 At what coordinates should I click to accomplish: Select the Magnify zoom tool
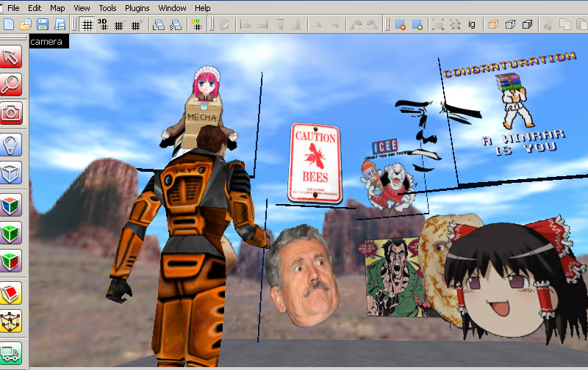[x=11, y=84]
